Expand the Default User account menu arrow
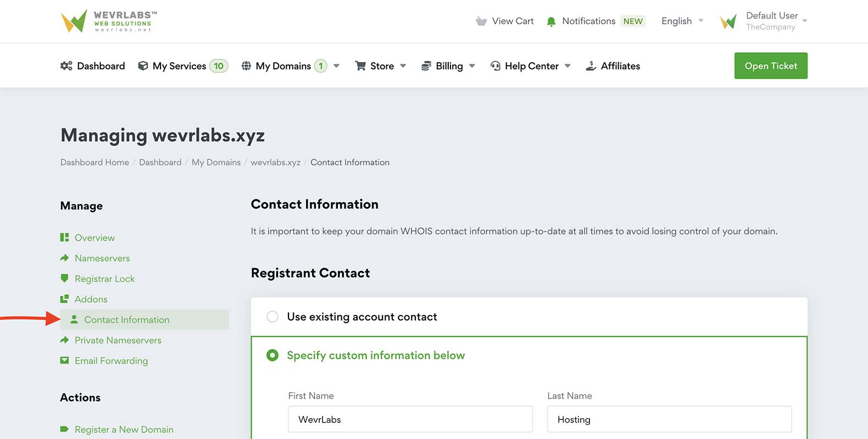This screenshot has height=439, width=868. click(x=805, y=21)
